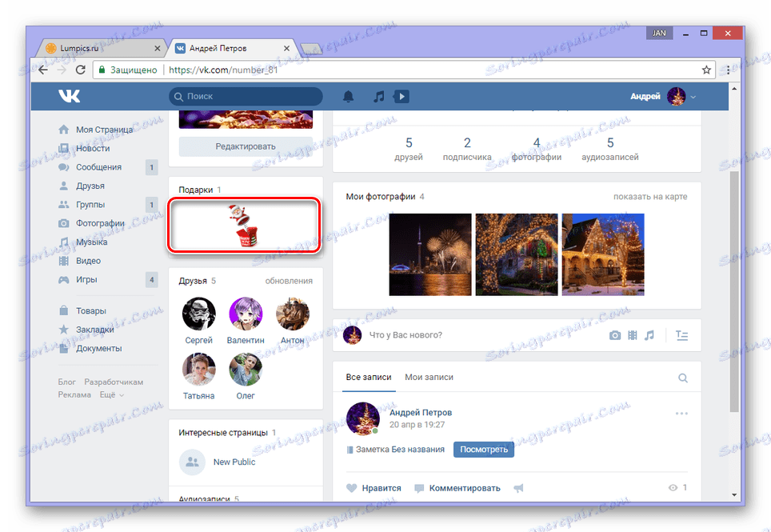The width and height of the screenshot is (771, 532).
Task: Click page vertical scrollbar
Action: pos(734,291)
